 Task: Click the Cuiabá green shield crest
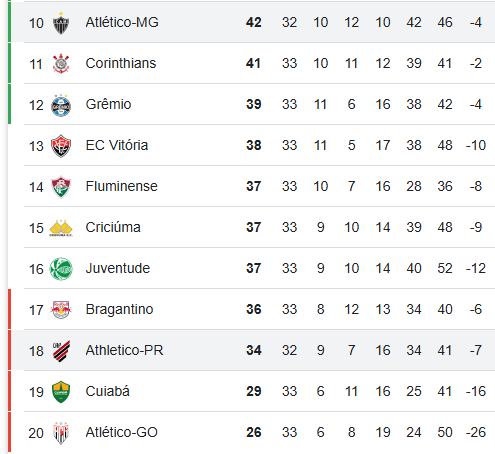[61, 392]
